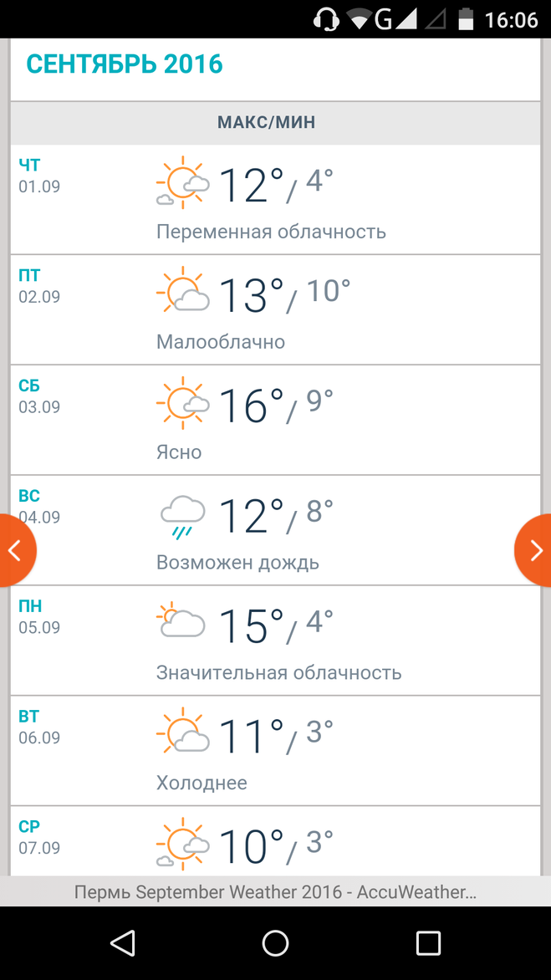Tap the page title bar 'Пермь September Weather'

coord(275,892)
